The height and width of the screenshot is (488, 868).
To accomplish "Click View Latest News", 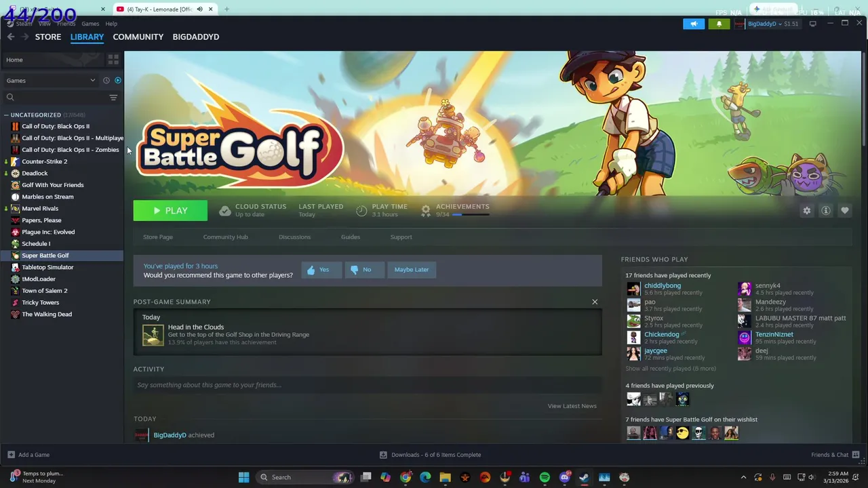I will click(x=572, y=406).
